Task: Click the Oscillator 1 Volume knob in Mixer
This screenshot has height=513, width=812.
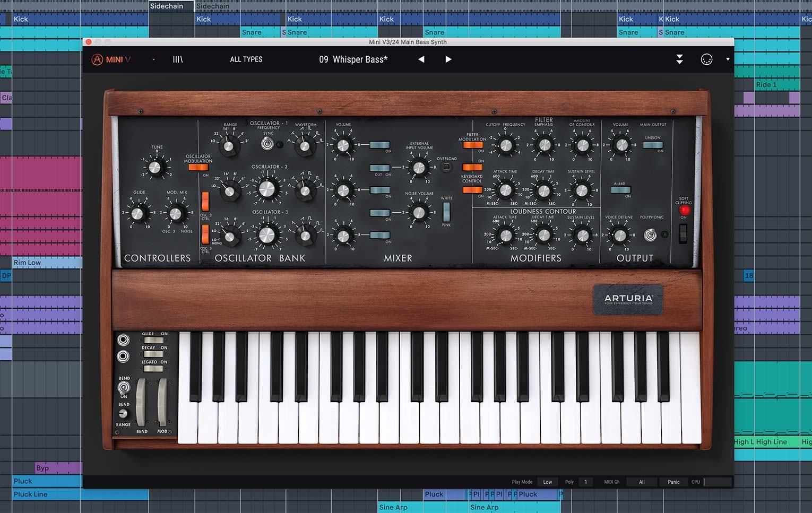Action: point(343,145)
